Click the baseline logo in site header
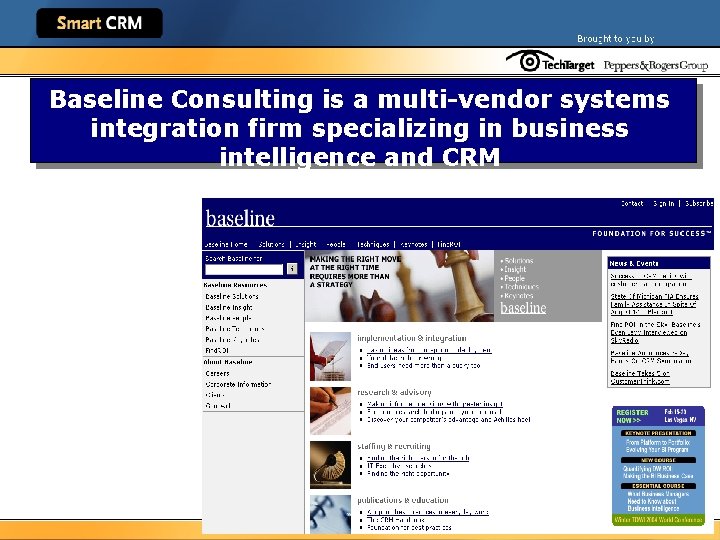 click(240, 218)
